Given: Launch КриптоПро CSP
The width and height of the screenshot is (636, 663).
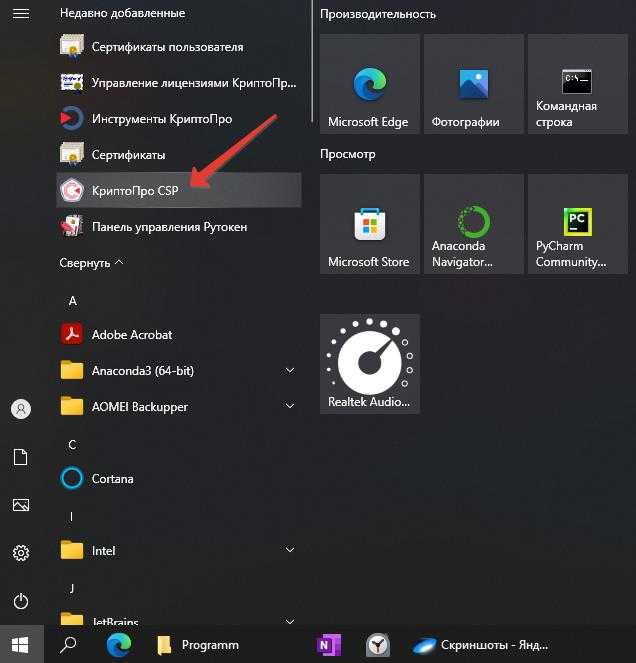Looking at the screenshot, I should point(179,190).
